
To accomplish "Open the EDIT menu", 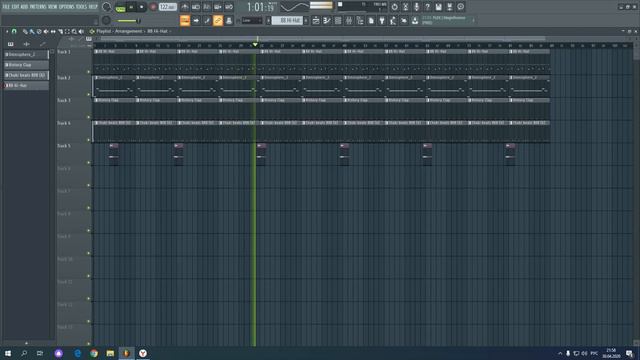I will (x=15, y=7).
